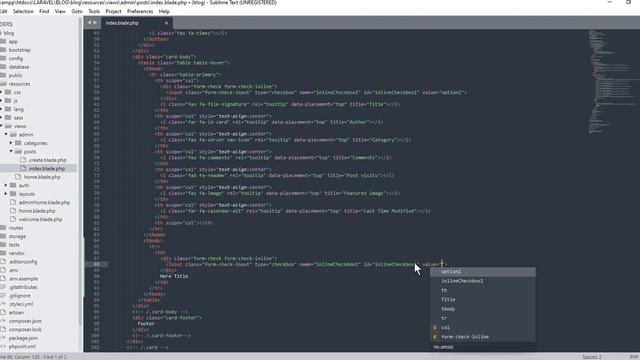This screenshot has width=640, height=360.
Task: Open the Goto menu
Action: coord(77,11)
